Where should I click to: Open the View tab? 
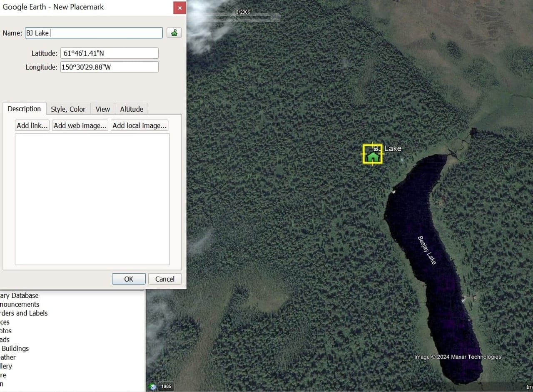pyautogui.click(x=102, y=109)
